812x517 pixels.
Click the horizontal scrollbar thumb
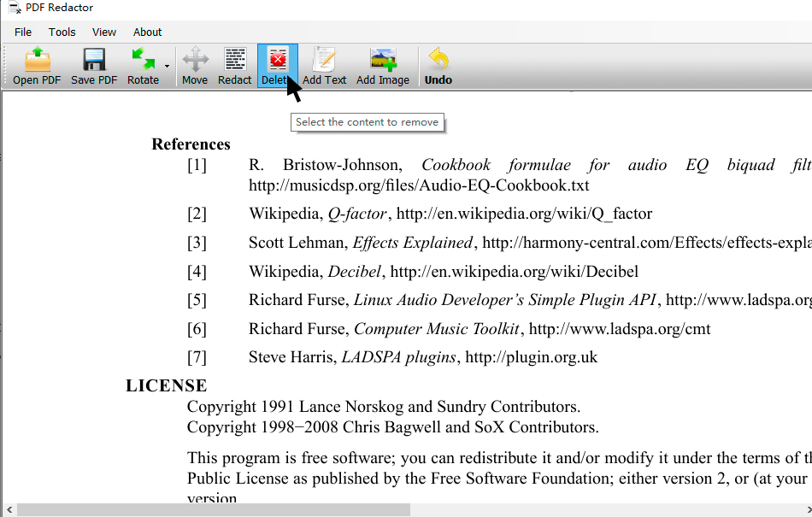click(214, 510)
